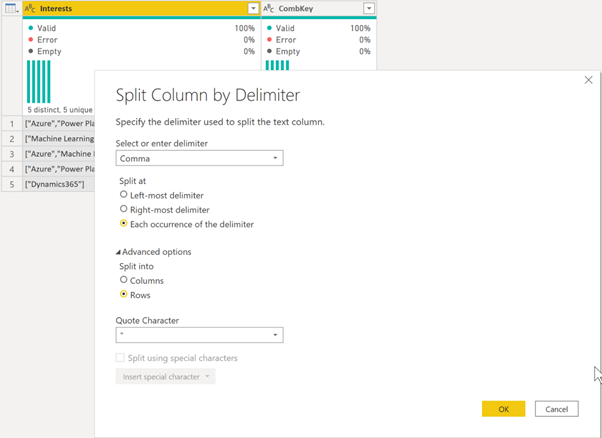Select row number 2 in the grid
The width and height of the screenshot is (602, 438).
(12, 139)
